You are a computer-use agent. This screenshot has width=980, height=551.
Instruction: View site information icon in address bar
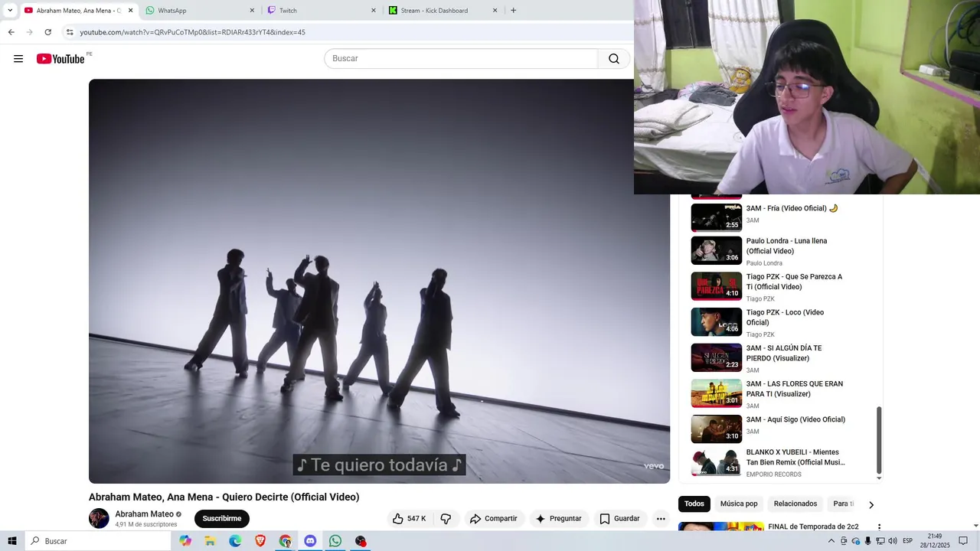point(70,32)
